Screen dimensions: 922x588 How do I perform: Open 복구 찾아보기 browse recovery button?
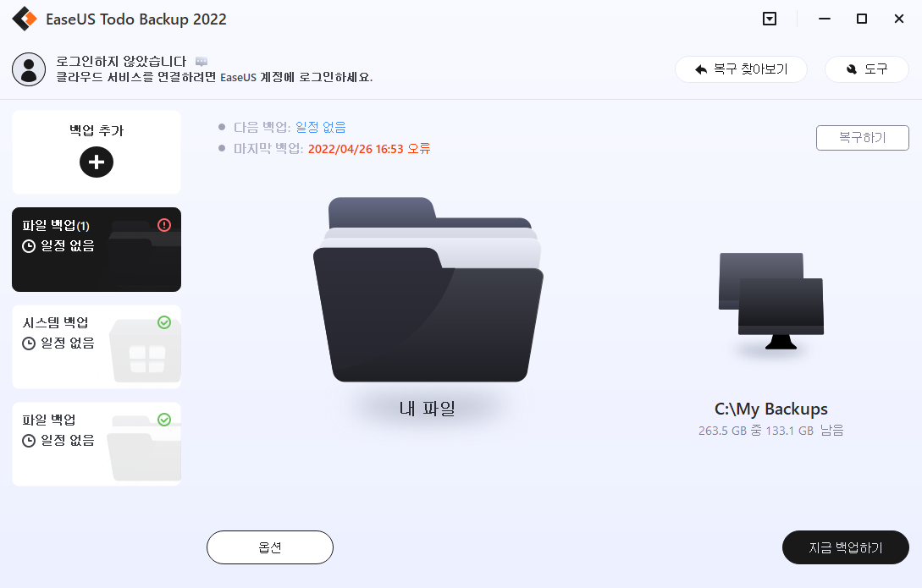click(x=741, y=69)
